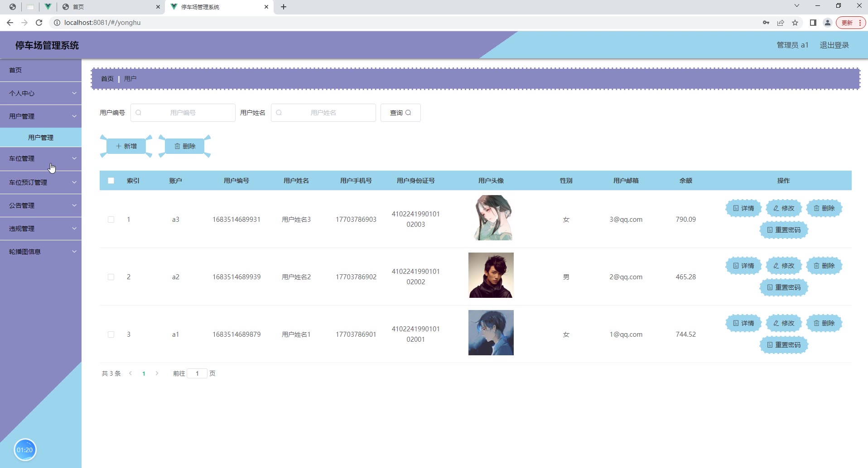Click 退出登录 to log out
The width and height of the screenshot is (868, 468).
[834, 45]
